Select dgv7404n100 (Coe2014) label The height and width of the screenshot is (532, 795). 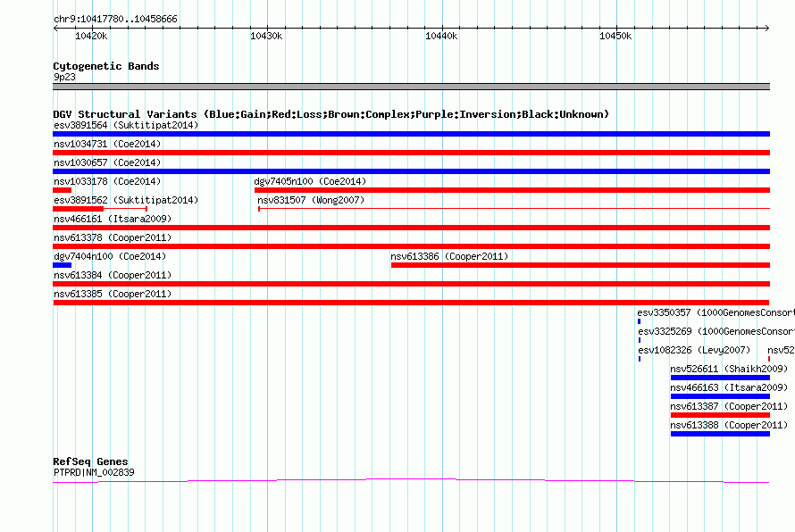110,256
